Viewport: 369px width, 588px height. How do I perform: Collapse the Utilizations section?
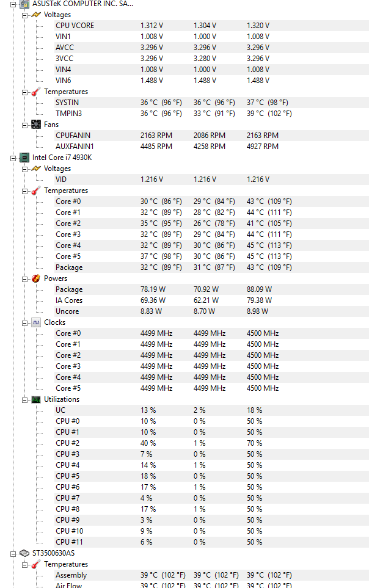pyautogui.click(x=25, y=399)
